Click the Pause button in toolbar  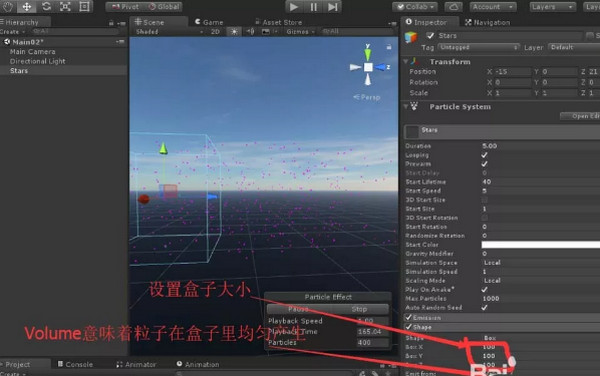tap(313, 7)
